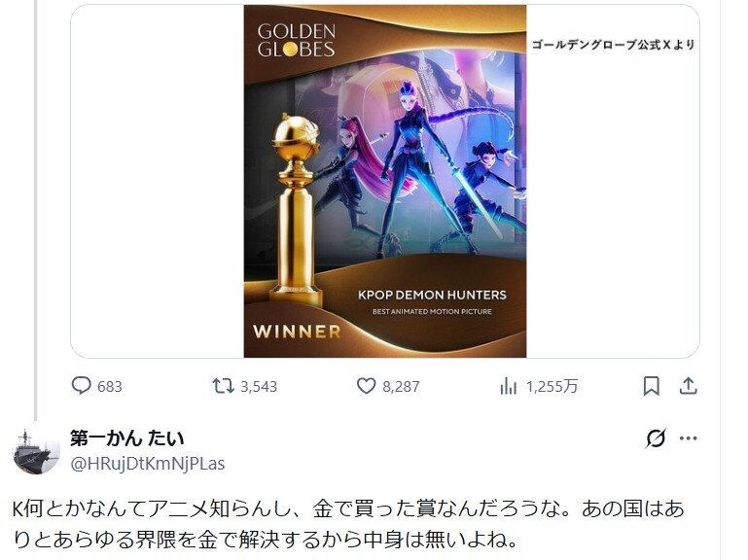Image resolution: width=748 pixels, height=560 pixels.
Task: Open the three-dot more menu on reply
Action: [x=688, y=438]
